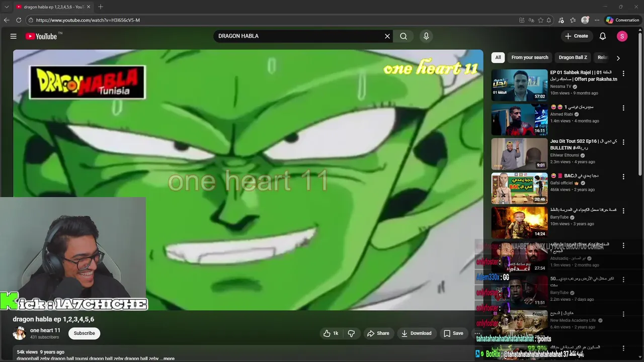Open the one heart 11 channel avatar
The image size is (644, 362).
click(x=19, y=333)
